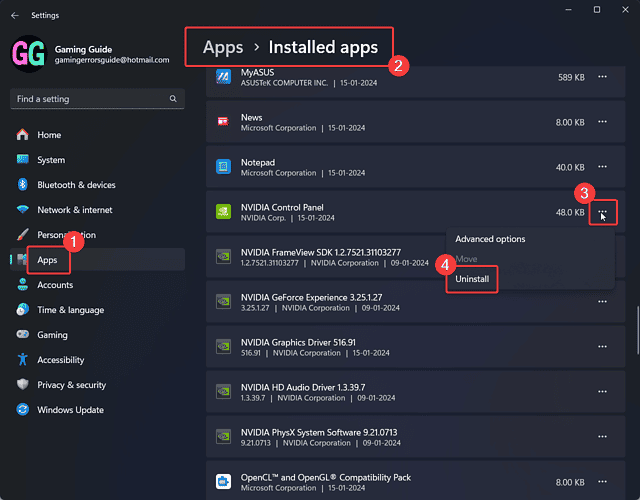Click the search magnifier icon
Viewport: 640px width, 500px height.
click(x=174, y=99)
